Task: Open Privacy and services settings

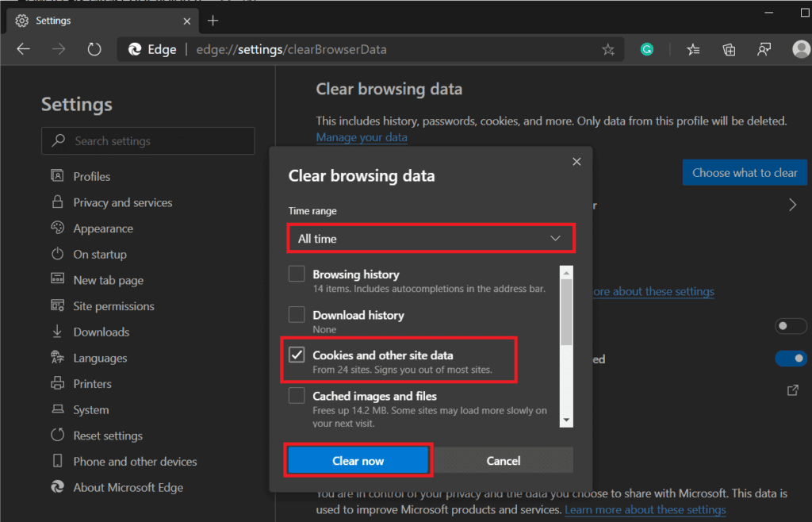Action: coord(122,202)
